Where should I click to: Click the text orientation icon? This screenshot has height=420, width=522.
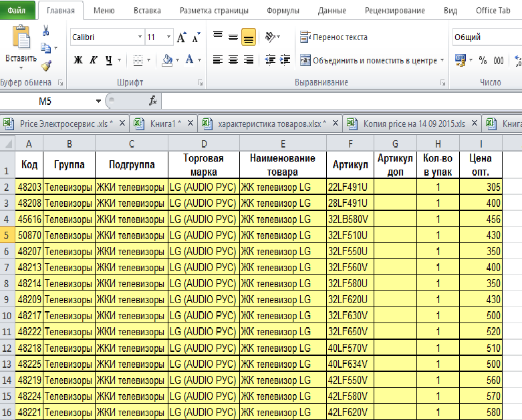coord(271,37)
